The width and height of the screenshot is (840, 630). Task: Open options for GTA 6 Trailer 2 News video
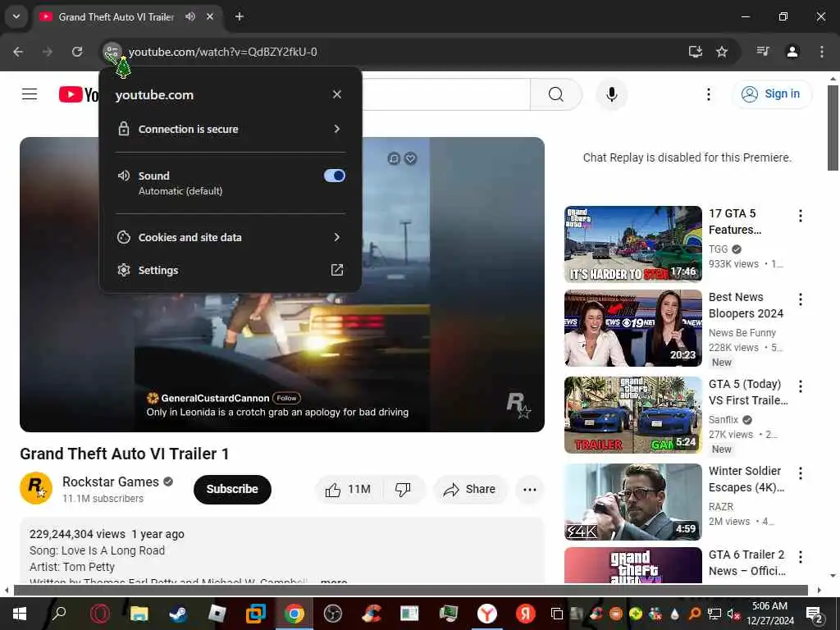[x=801, y=557]
